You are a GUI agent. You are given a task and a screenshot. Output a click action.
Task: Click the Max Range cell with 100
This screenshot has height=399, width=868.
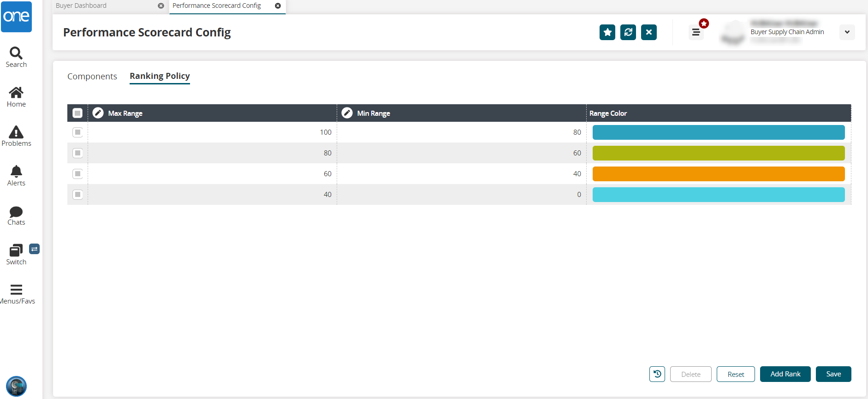pyautogui.click(x=212, y=132)
